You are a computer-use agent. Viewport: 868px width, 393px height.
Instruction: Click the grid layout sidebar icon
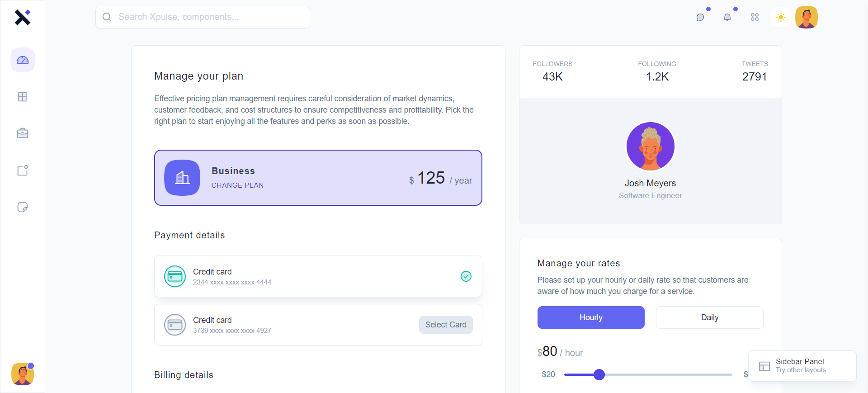[x=23, y=97]
